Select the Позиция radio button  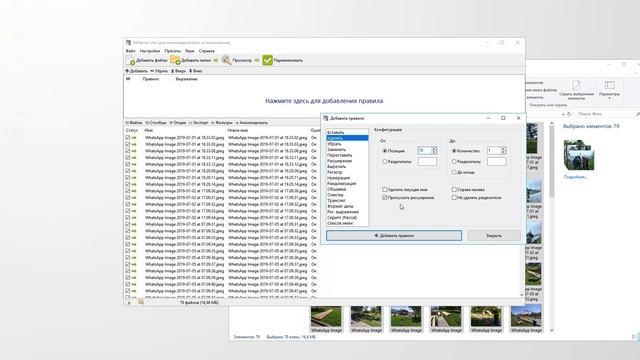tap(384, 151)
